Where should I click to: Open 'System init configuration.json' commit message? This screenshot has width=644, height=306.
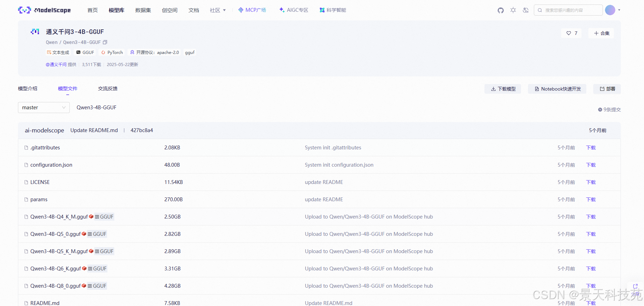[339, 165]
